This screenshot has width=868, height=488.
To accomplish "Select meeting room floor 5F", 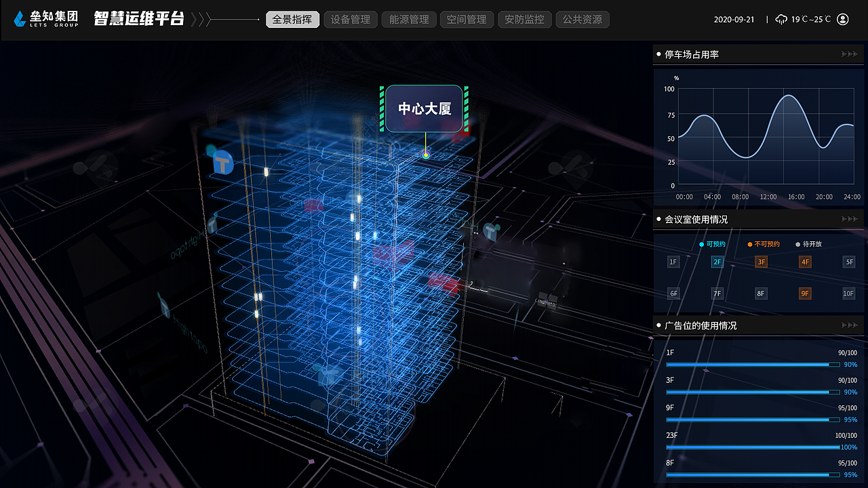I will coord(849,262).
